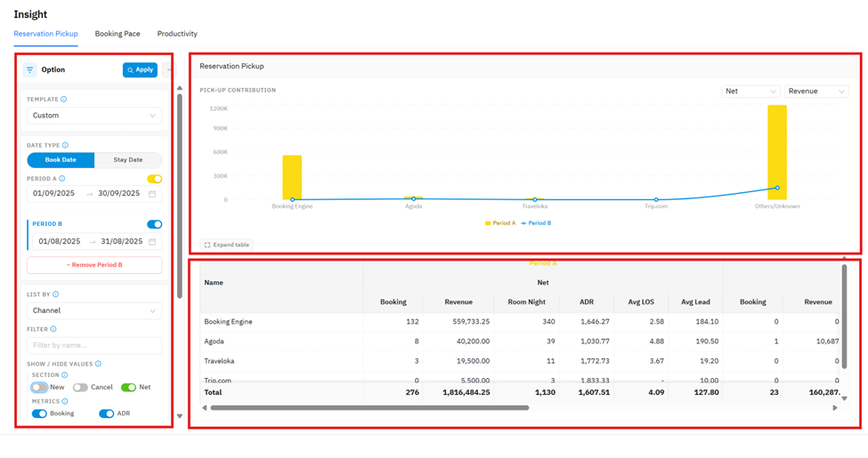Open the List By Channel dropdown
Image resolution: width=868 pixels, height=458 pixels.
click(x=94, y=311)
